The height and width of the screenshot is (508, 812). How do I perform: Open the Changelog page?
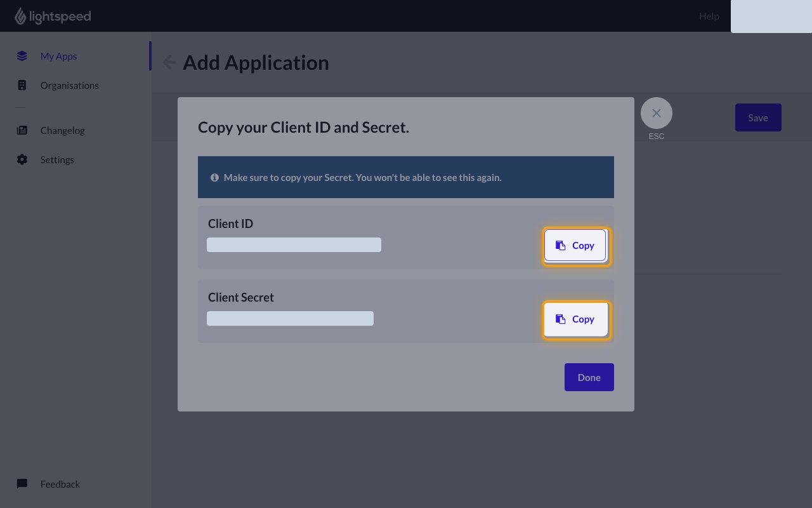pos(62,130)
